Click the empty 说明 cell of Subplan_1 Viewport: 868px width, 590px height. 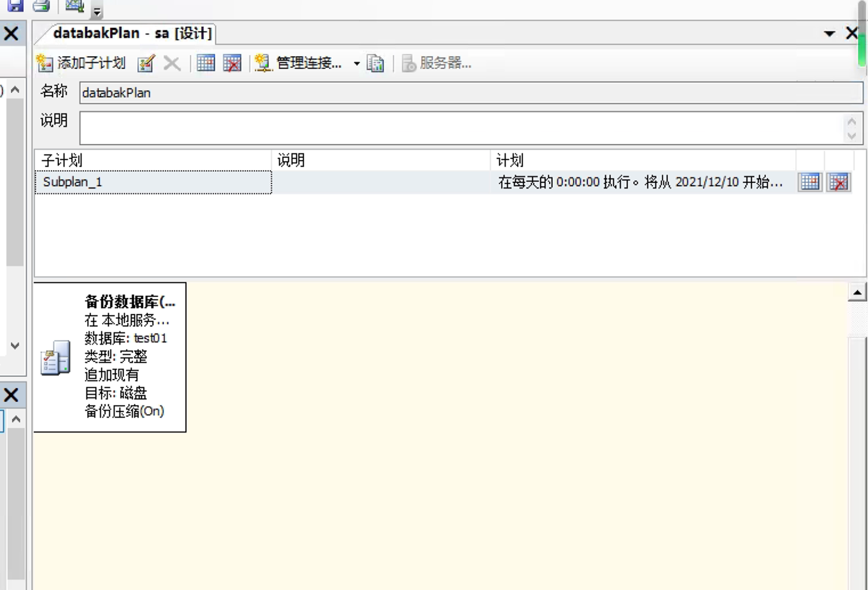381,182
